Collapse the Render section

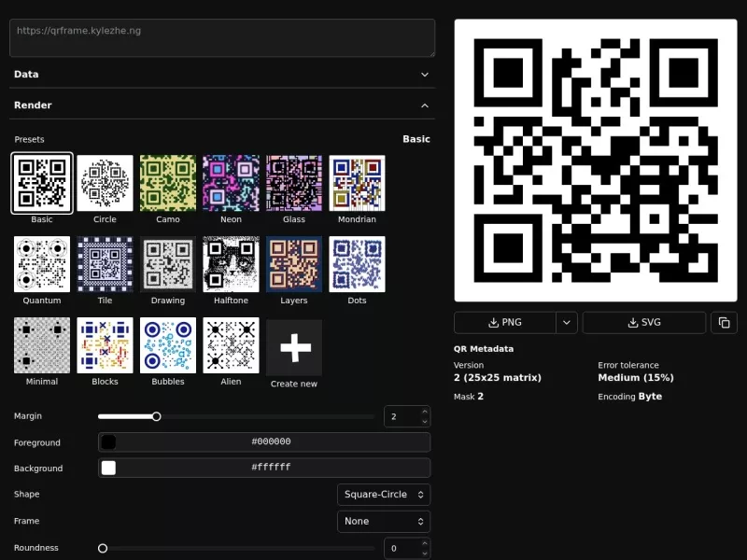click(222, 105)
